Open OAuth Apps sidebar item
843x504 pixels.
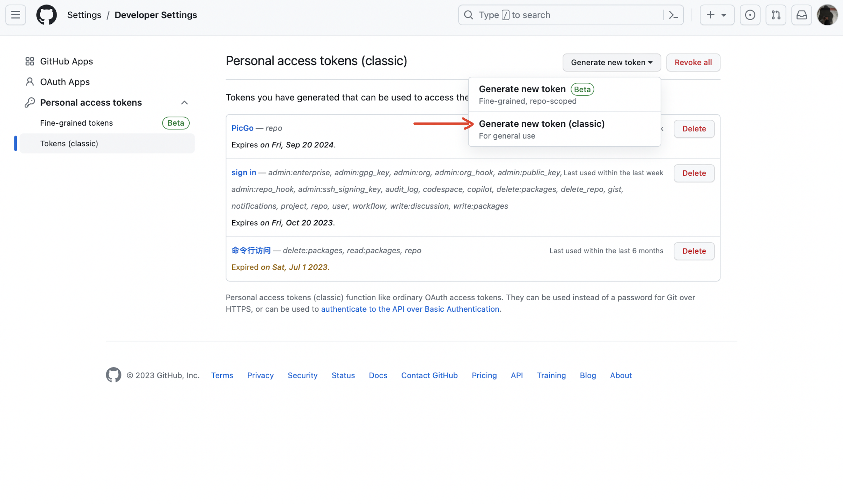pos(65,82)
